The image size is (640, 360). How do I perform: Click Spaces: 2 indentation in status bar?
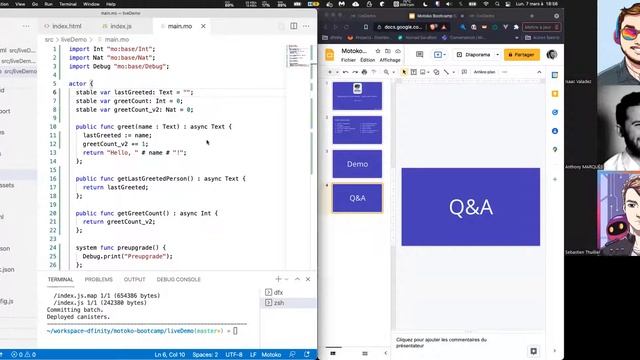(205, 355)
